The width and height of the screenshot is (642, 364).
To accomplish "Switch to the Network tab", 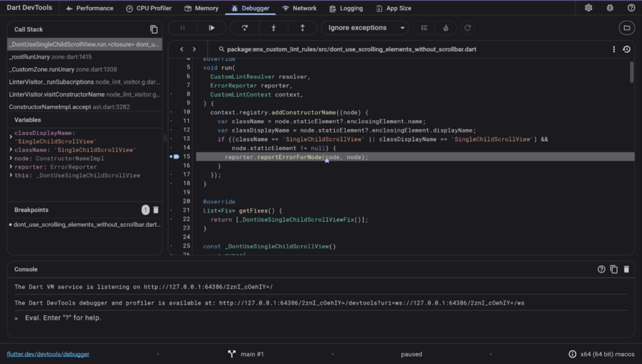I will point(299,8).
